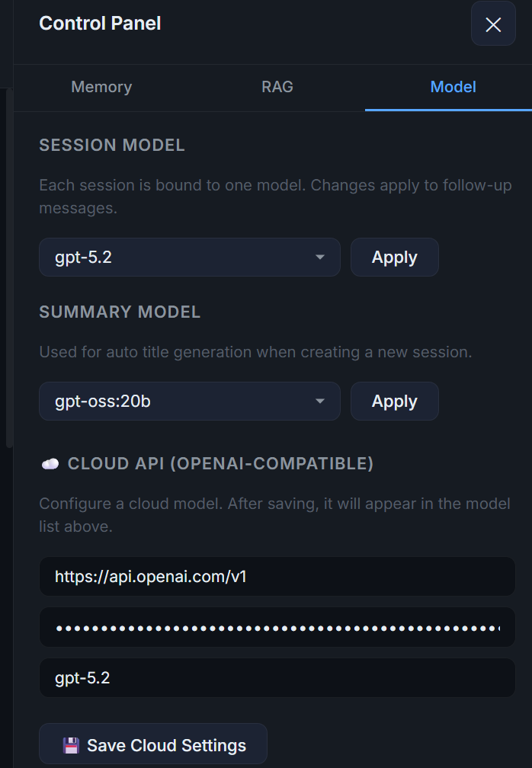Click the caret on the summary model selector
This screenshot has height=768, width=532.
[x=320, y=402]
